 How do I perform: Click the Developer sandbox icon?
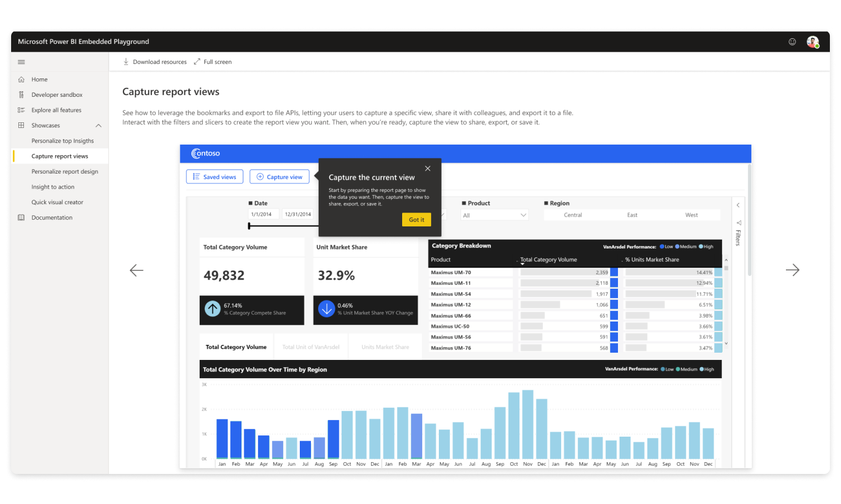[x=21, y=95]
